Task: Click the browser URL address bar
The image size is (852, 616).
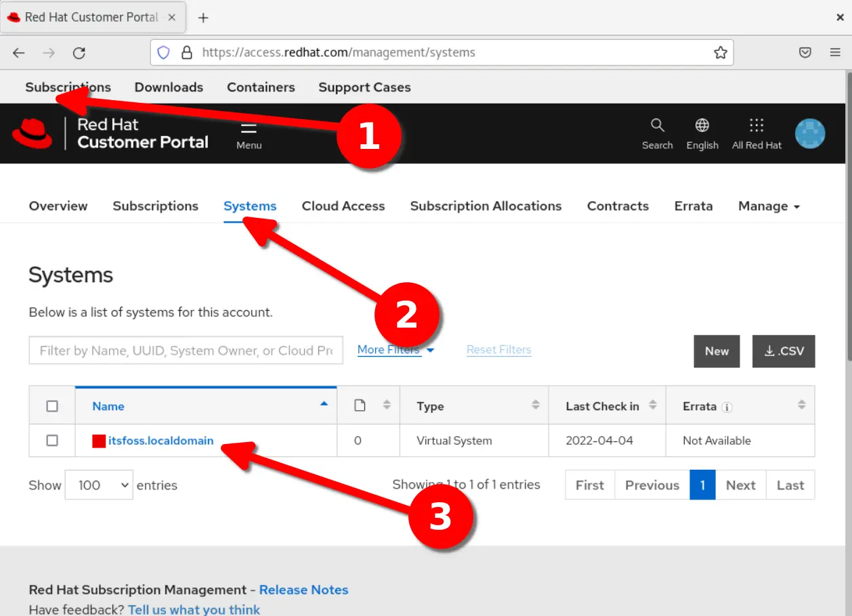Action: [442, 53]
